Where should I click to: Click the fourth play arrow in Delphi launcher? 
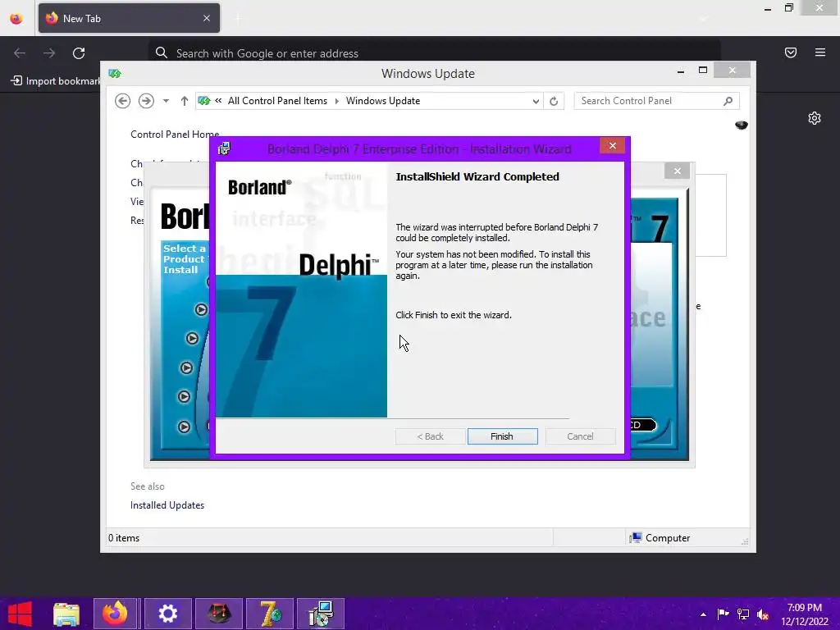tap(184, 396)
